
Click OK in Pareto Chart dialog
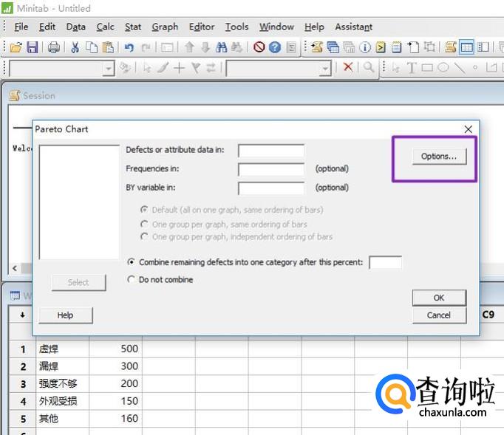[439, 298]
